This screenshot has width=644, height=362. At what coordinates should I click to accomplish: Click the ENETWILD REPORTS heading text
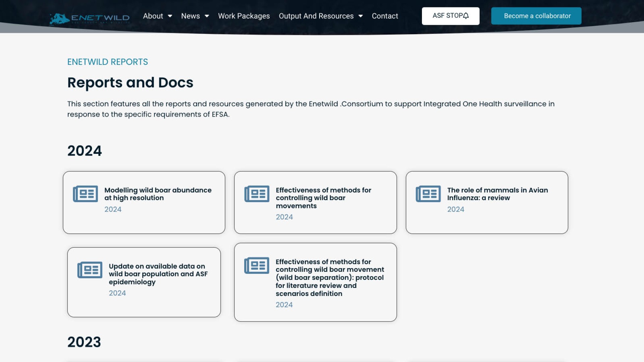coord(108,62)
